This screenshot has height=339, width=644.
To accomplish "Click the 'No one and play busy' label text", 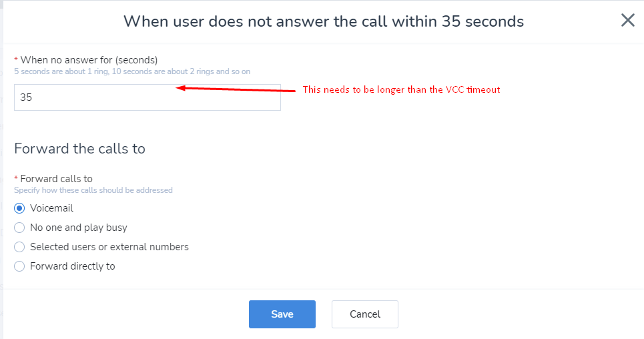I will [79, 228].
